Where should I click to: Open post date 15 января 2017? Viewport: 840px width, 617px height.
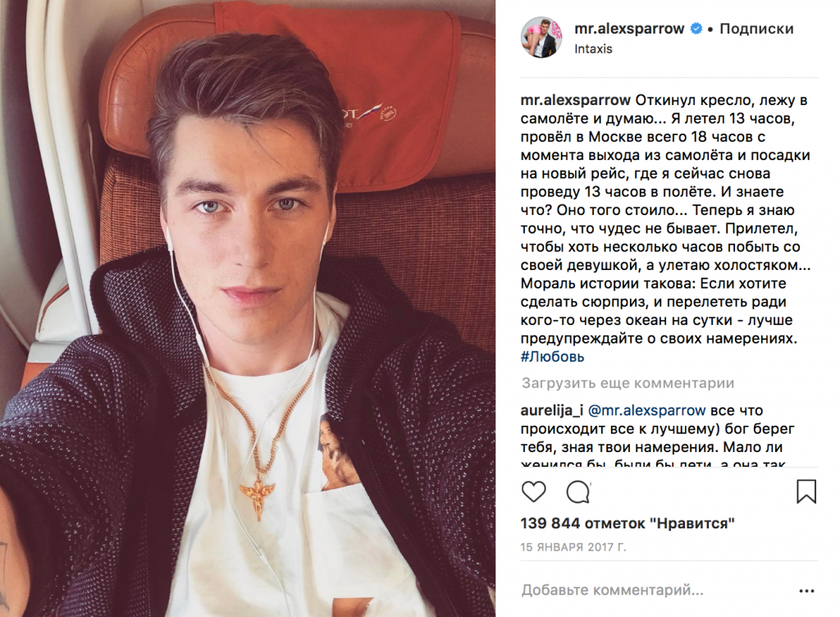(x=573, y=547)
